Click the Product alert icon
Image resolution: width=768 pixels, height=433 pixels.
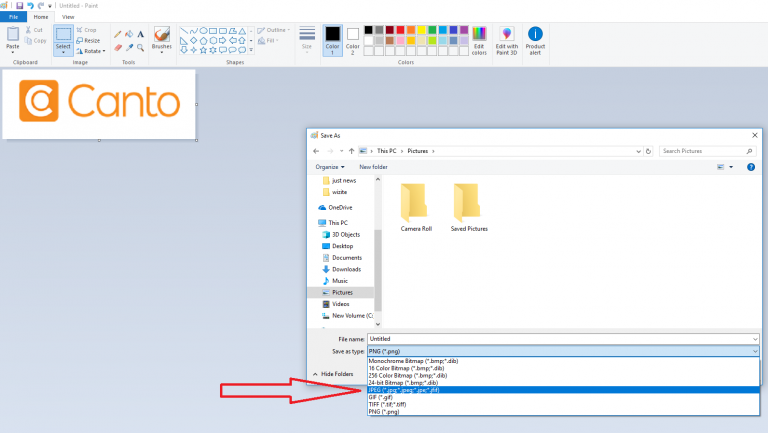pos(536,41)
